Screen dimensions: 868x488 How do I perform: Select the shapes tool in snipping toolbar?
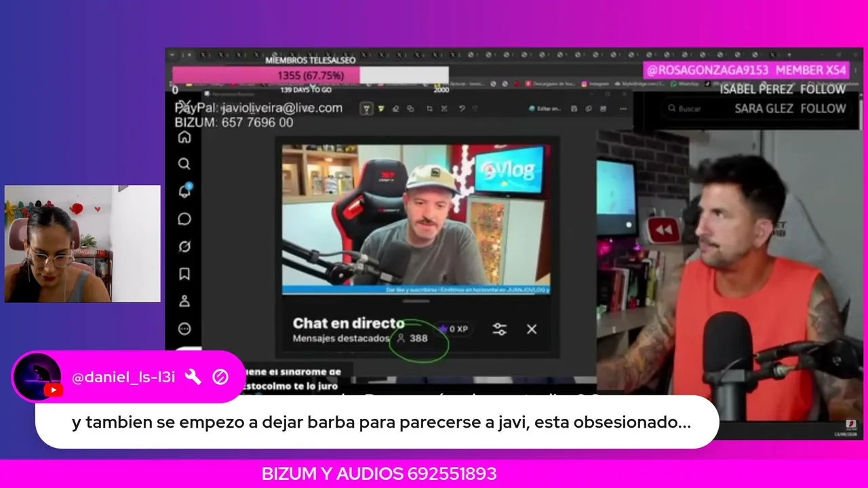coord(410,108)
